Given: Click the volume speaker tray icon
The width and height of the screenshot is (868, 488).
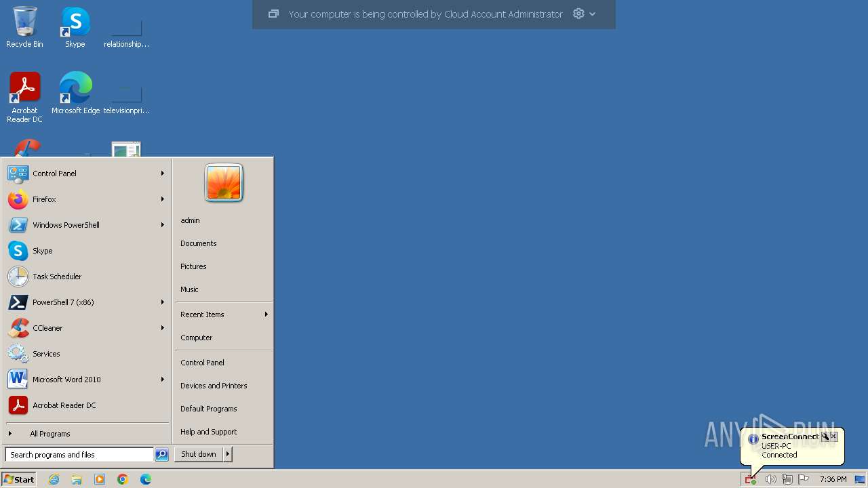Looking at the screenshot, I should pos(770,480).
